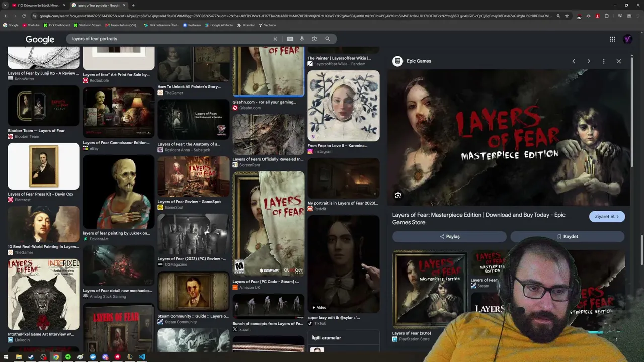This screenshot has width=644, height=362.
Task: Submit search with the magnifier icon
Action: coord(328,39)
